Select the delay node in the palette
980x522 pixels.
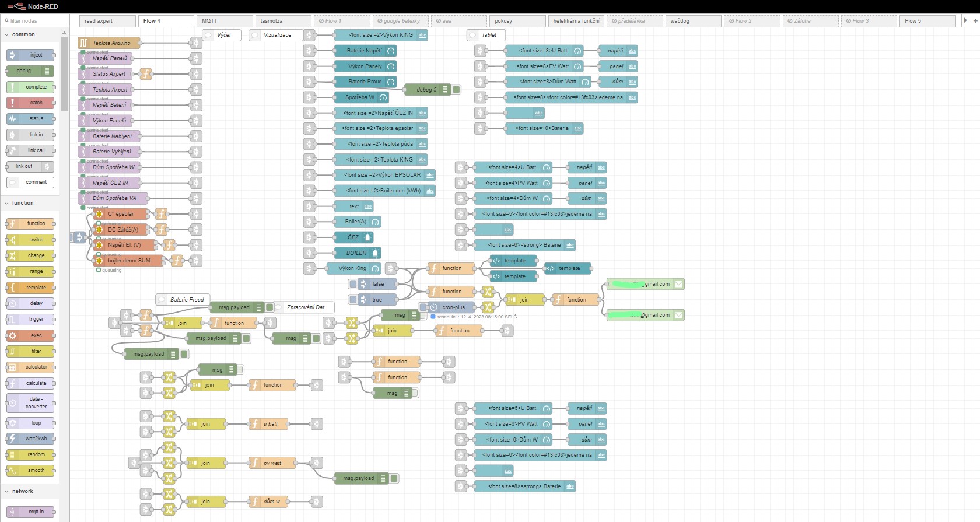point(30,303)
